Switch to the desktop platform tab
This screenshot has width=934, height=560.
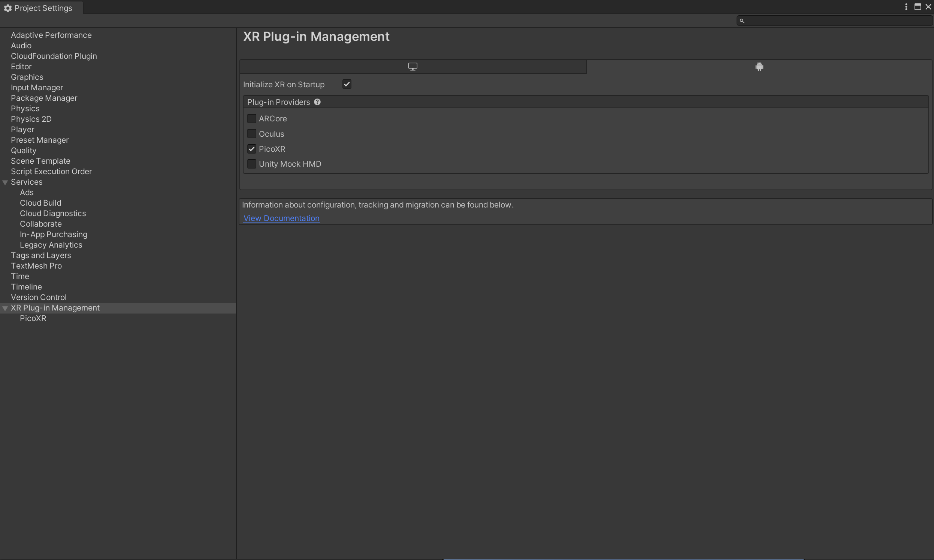click(412, 67)
